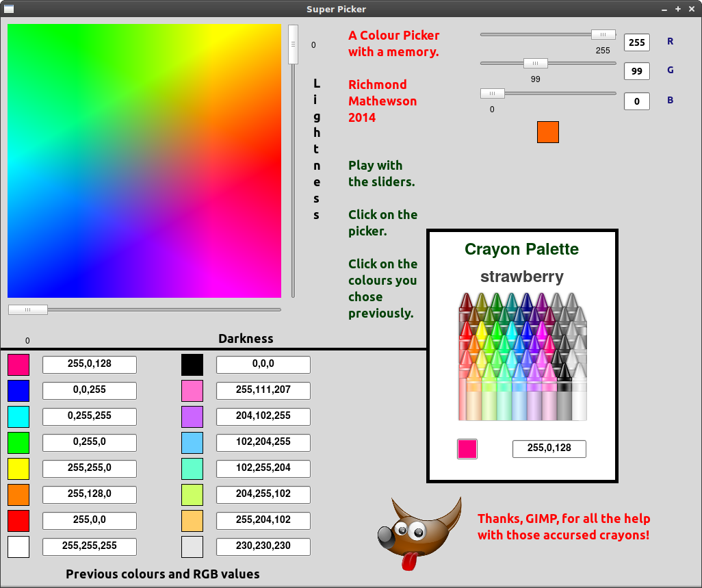Screen dimensions: 702x588
Task: Select the yellow previous colour swatch
Action: (18, 469)
